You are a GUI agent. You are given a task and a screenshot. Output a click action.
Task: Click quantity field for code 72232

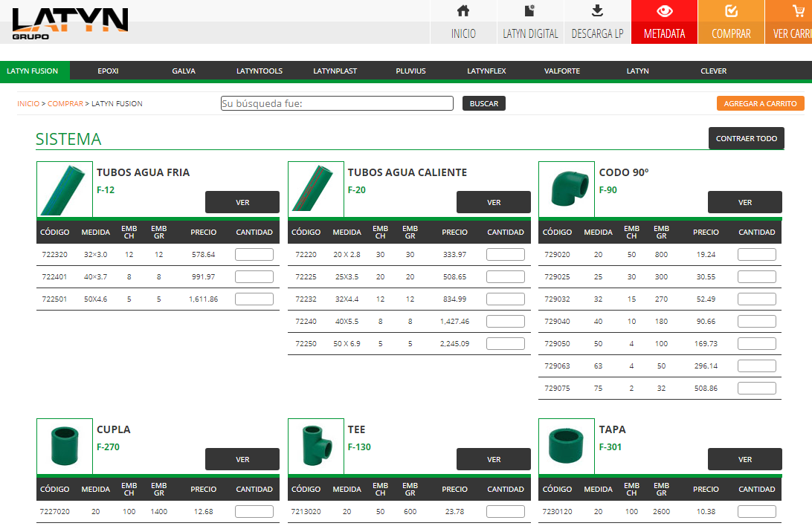click(506, 299)
